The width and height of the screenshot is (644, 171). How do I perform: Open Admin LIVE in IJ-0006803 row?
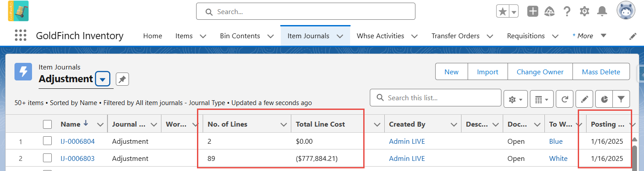point(407,158)
